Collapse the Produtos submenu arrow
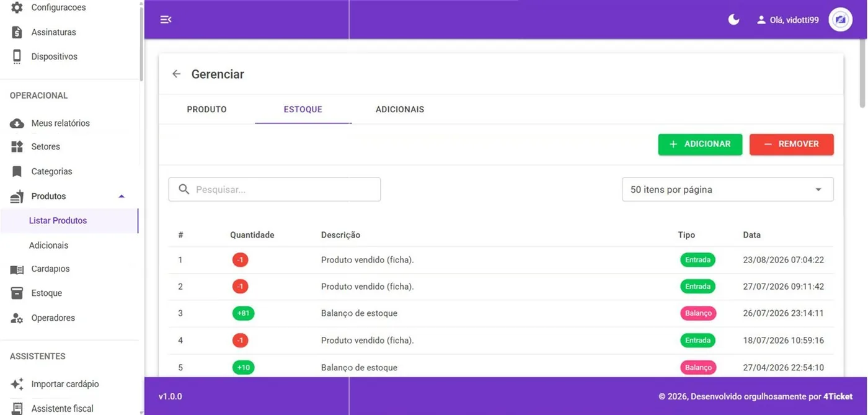Image resolution: width=868 pixels, height=415 pixels. [122, 196]
